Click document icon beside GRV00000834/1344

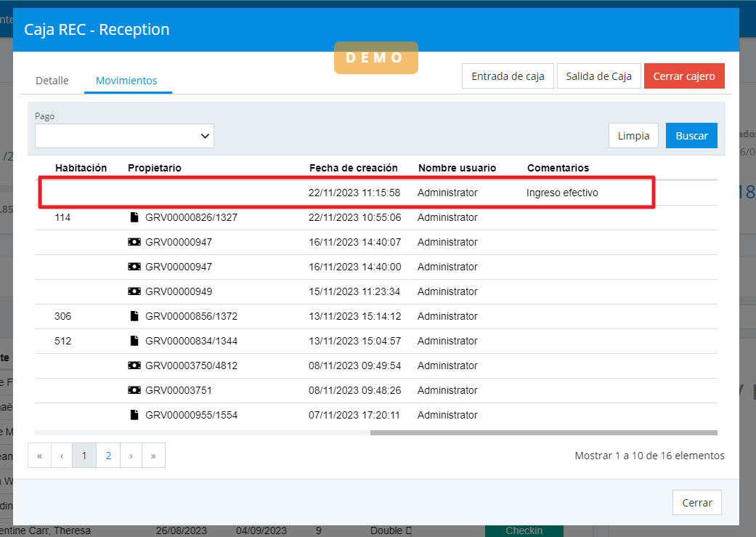click(134, 341)
